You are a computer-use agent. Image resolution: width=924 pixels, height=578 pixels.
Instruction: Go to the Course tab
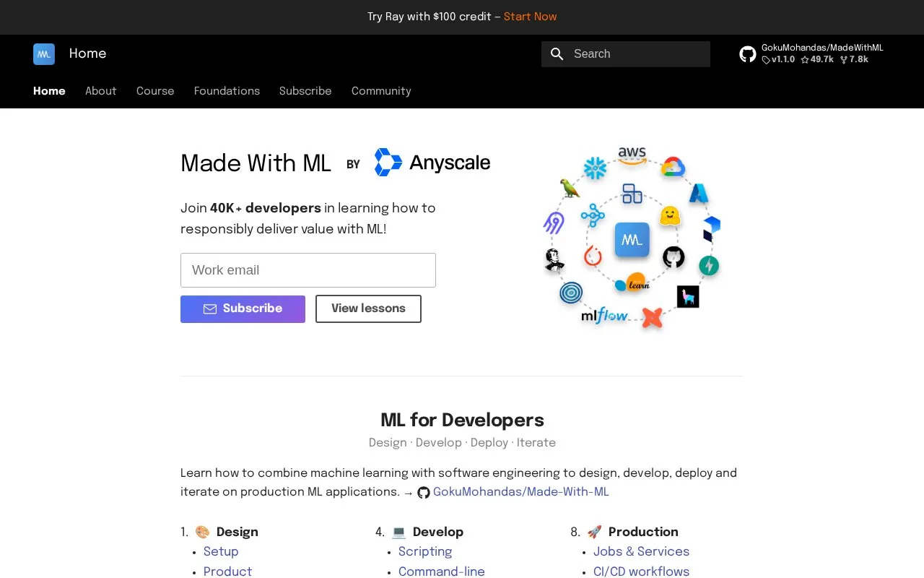coord(155,91)
